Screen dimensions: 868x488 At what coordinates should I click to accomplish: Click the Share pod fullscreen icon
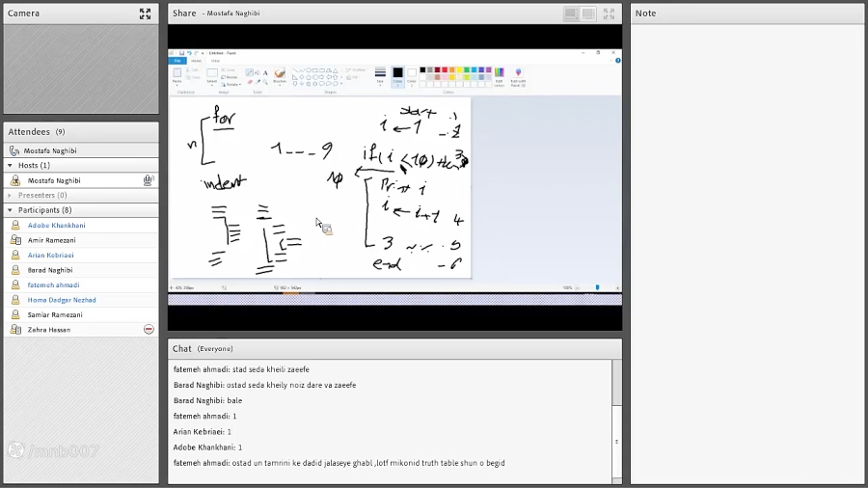click(x=609, y=14)
